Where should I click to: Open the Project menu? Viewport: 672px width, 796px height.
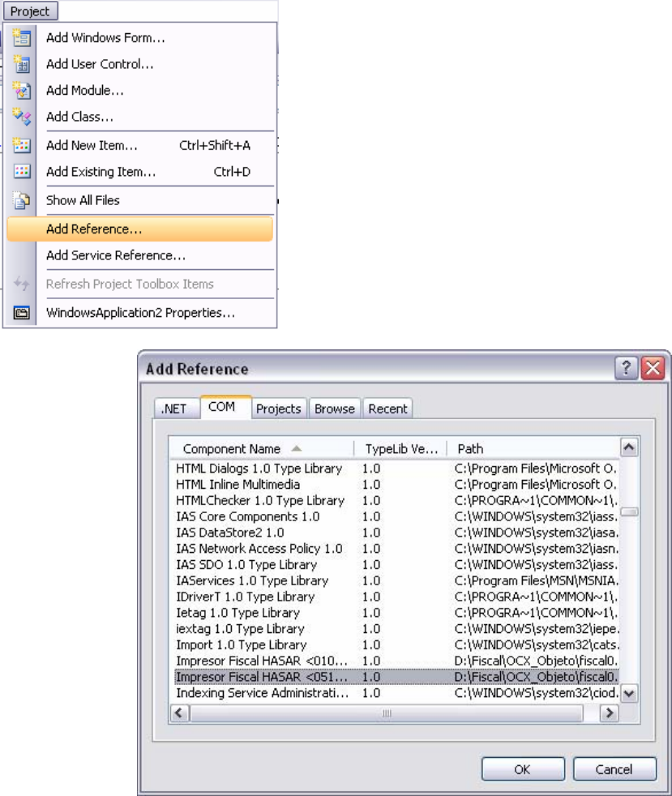point(30,11)
